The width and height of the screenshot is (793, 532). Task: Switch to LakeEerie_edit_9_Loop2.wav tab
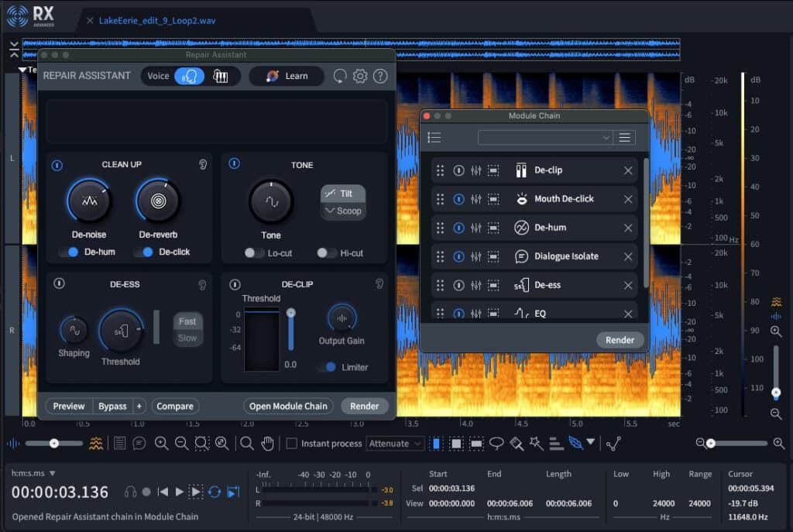click(x=156, y=20)
